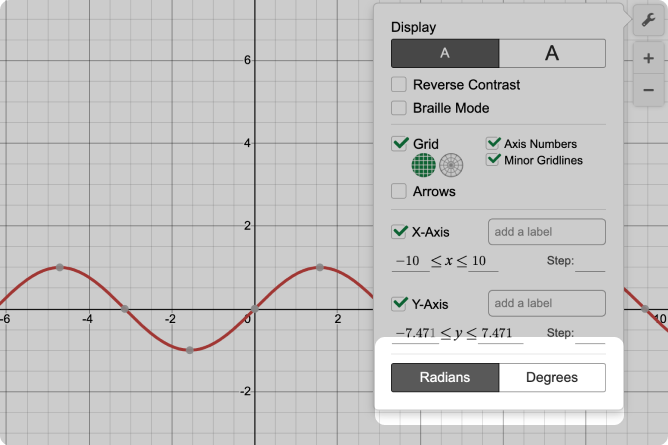Hide the X-Axis with its checkbox

399,232
